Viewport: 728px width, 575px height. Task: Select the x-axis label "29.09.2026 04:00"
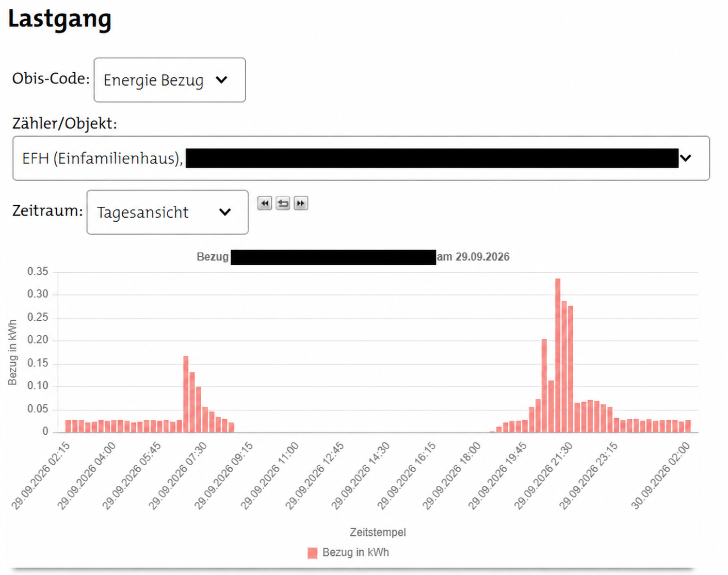[86, 475]
